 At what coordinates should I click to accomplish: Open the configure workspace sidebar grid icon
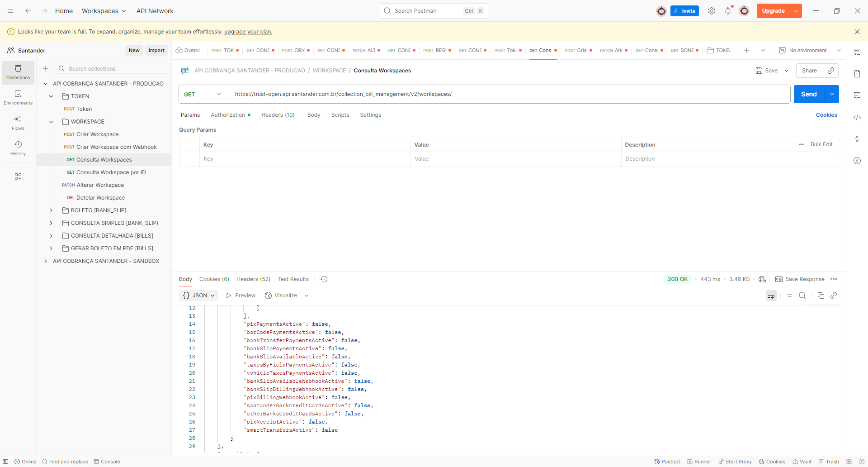click(18, 176)
